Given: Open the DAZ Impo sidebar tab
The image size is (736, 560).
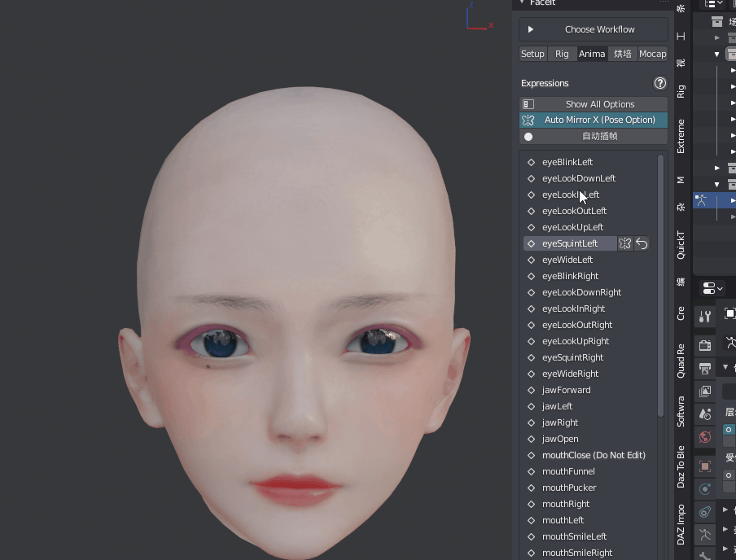Looking at the screenshot, I should [681, 524].
